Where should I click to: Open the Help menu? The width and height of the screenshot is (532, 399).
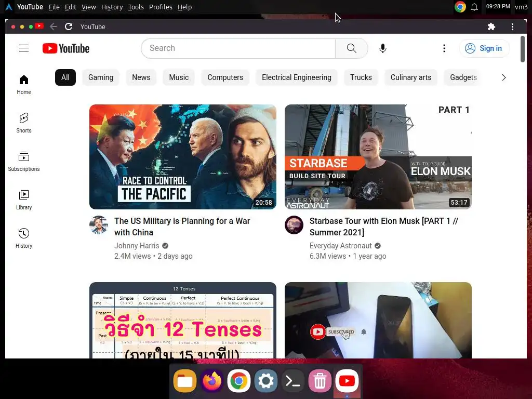pos(184,7)
